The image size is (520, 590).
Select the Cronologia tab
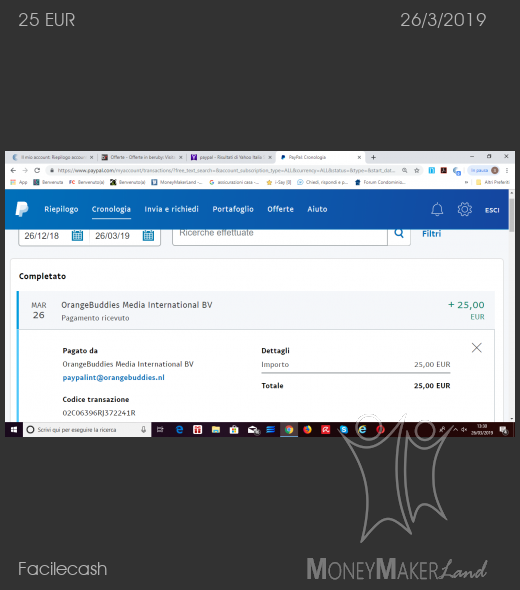(x=111, y=209)
